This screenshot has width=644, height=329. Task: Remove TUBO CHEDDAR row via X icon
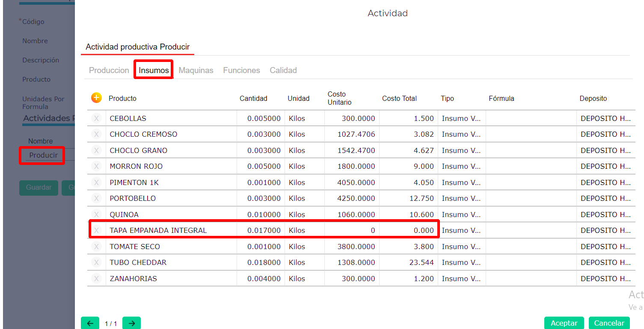pos(96,262)
